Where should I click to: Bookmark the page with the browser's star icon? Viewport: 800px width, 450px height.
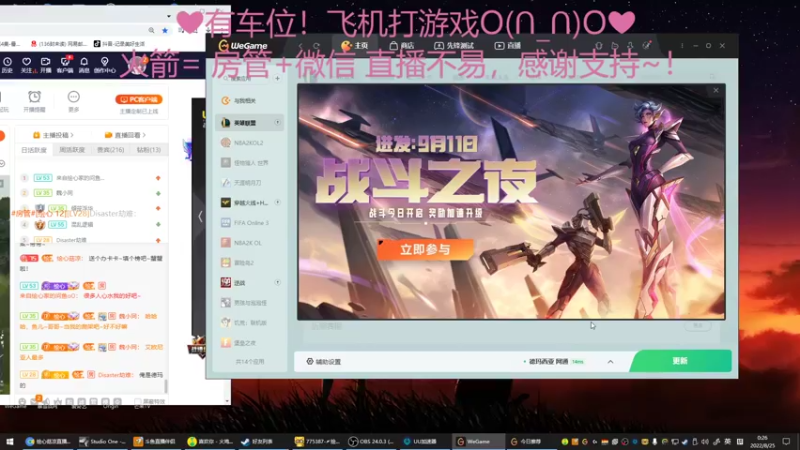[x=164, y=31]
